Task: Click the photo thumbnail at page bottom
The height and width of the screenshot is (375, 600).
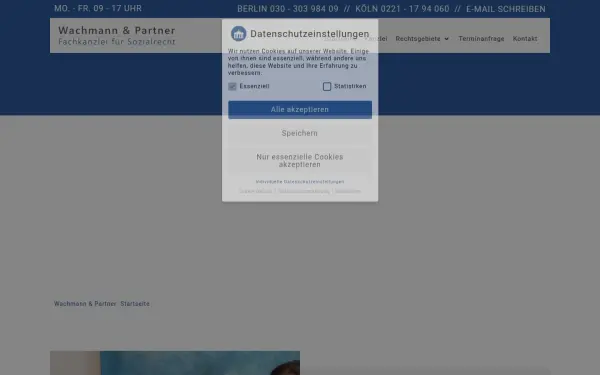Action: pyautogui.click(x=175, y=363)
